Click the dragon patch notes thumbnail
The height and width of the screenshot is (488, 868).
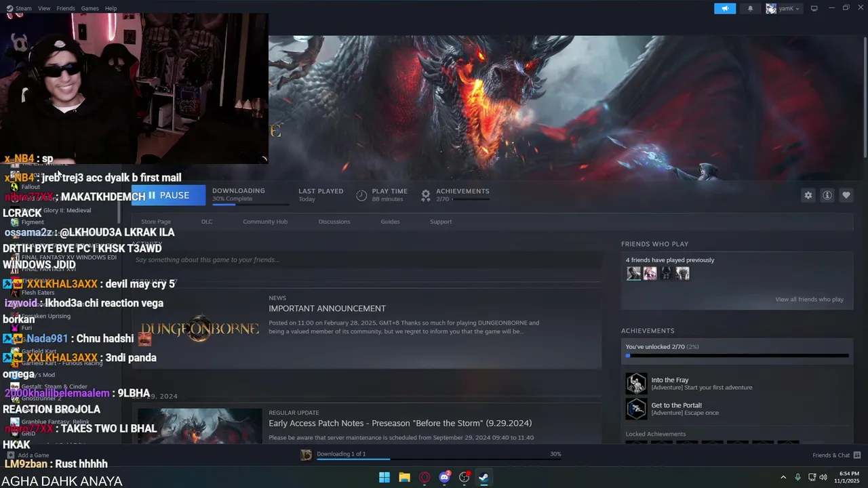coord(199,426)
